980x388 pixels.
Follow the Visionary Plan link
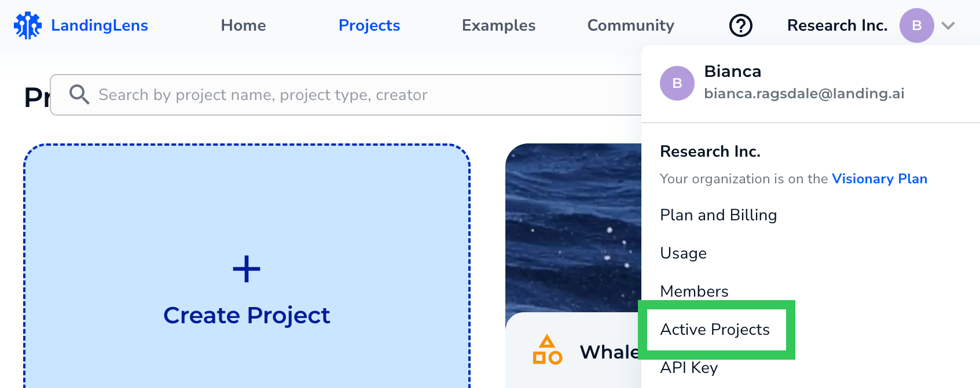pyautogui.click(x=879, y=179)
